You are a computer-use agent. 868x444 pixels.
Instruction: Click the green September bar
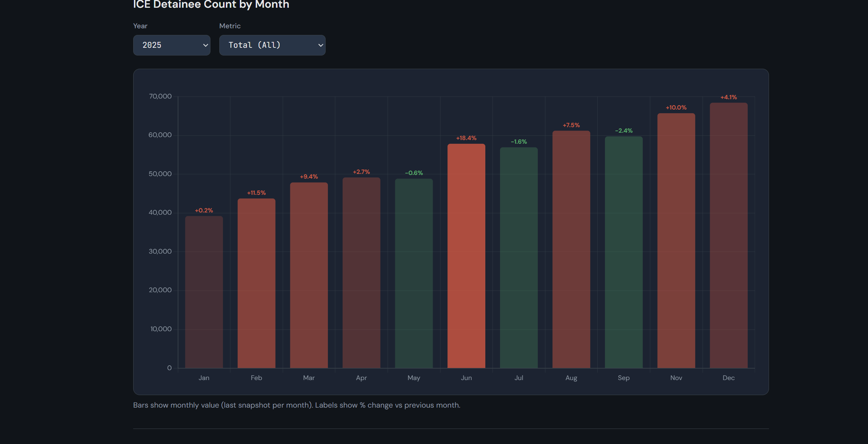(x=624, y=252)
